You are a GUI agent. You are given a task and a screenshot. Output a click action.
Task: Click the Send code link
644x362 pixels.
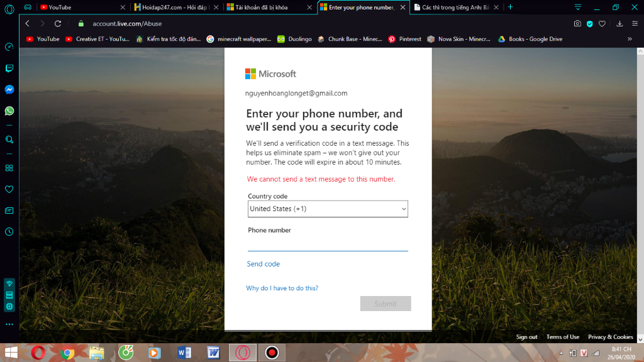coord(264,264)
